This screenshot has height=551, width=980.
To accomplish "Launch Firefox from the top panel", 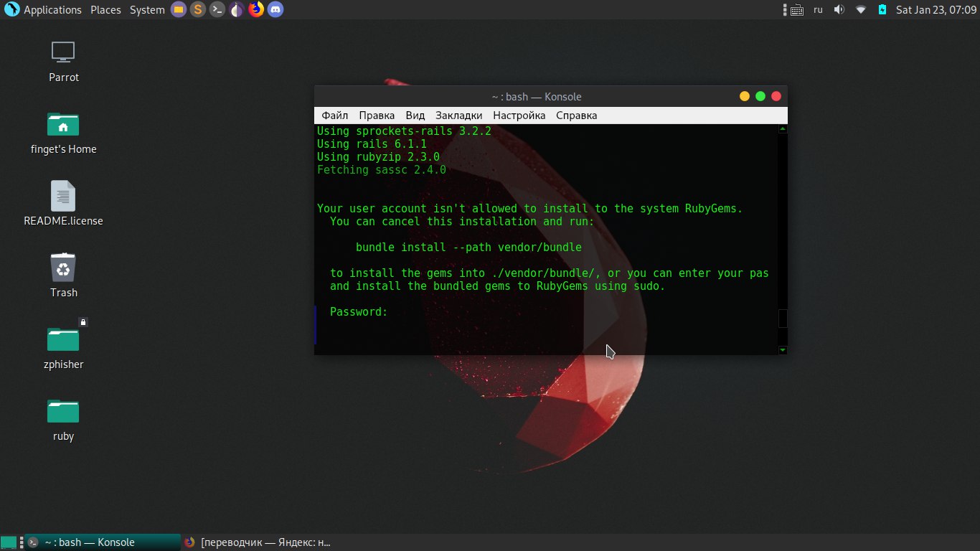I will coord(255,9).
